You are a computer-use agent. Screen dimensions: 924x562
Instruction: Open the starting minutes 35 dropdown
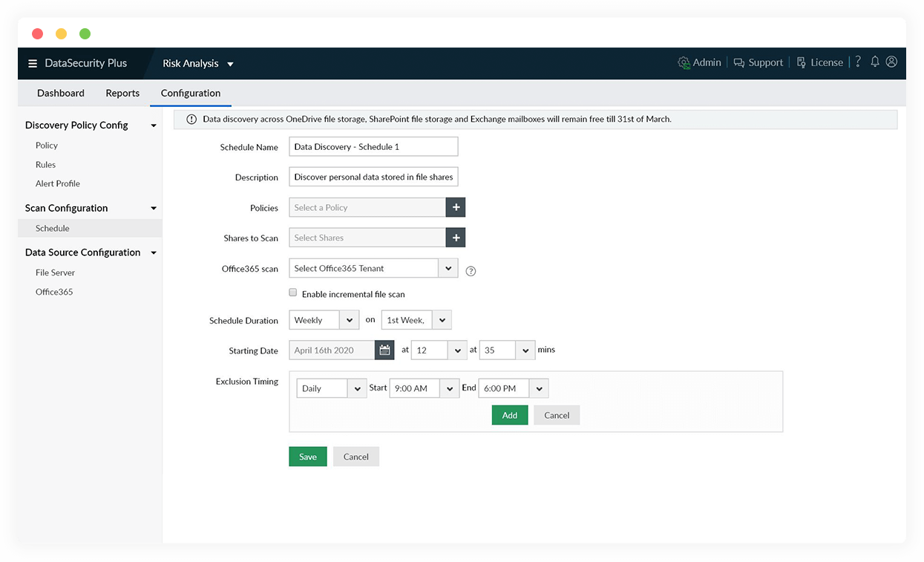[x=507, y=350]
